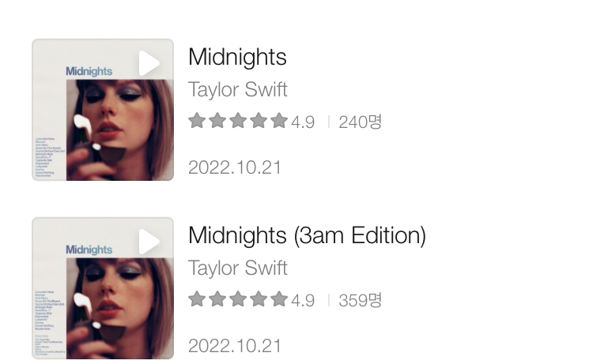Click the release date under the 240명 rating

[235, 167]
